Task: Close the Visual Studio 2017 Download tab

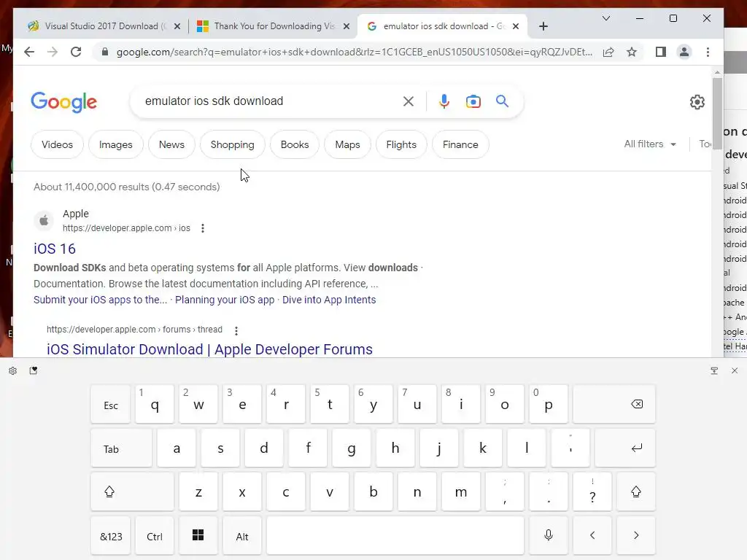Action: [177, 26]
